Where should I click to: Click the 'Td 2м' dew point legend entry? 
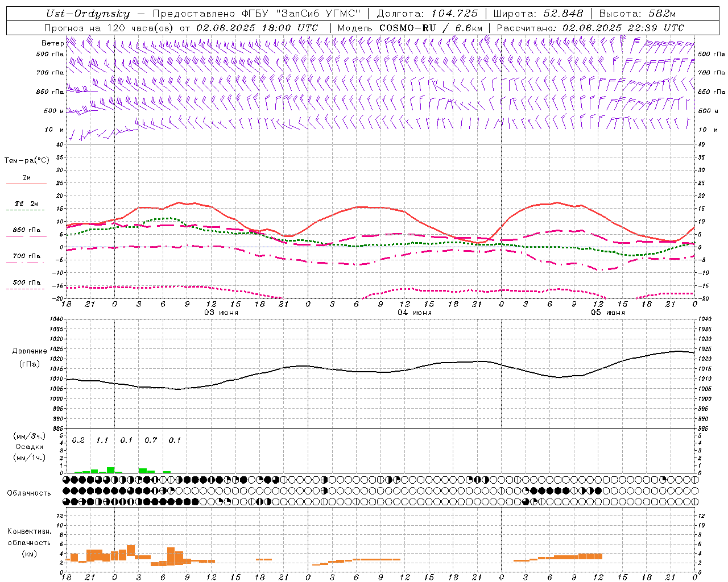(x=26, y=203)
